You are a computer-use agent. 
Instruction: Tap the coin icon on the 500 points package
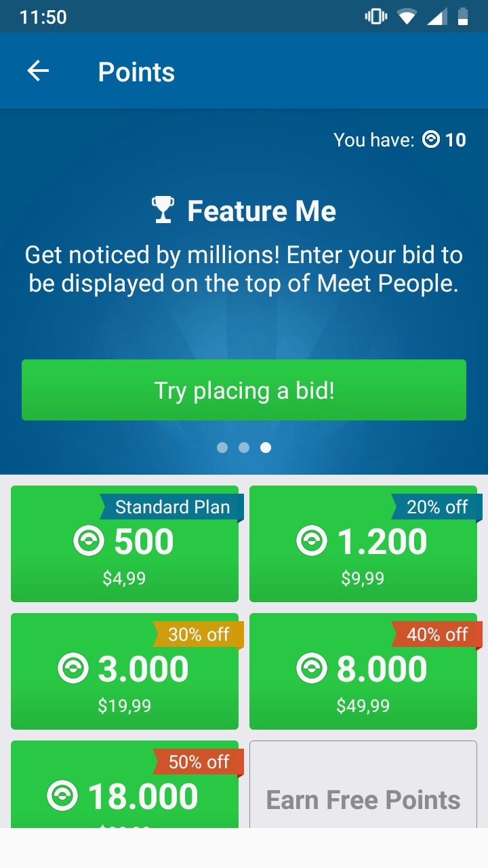pos(89,540)
